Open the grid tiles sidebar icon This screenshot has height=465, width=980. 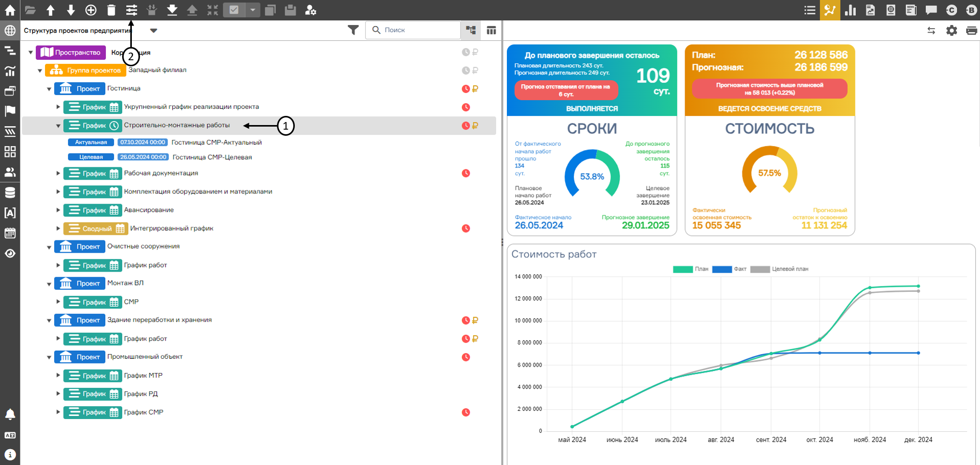10,152
